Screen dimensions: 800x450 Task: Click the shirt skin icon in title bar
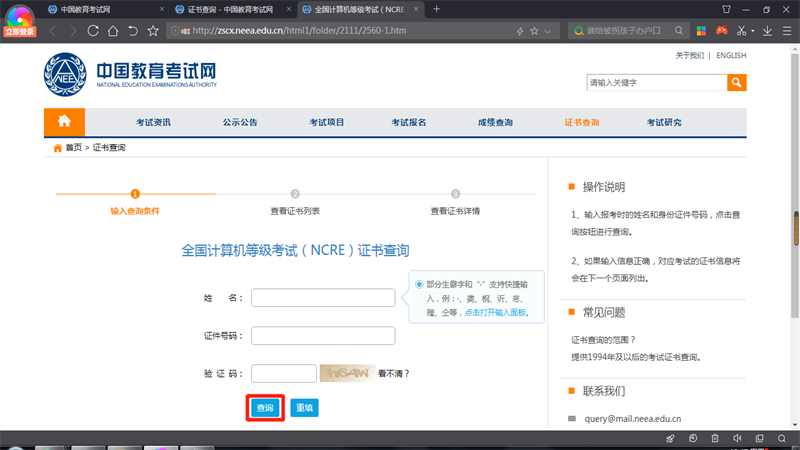727,9
